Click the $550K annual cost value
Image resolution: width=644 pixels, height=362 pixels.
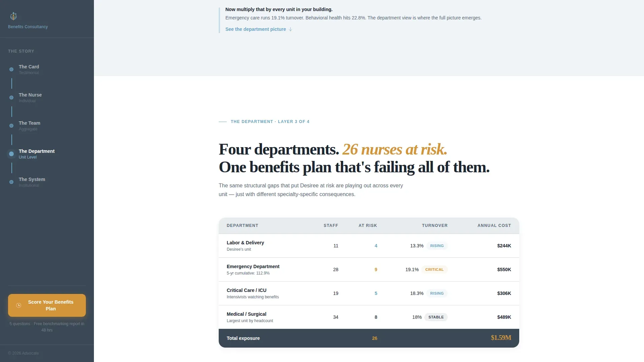click(x=504, y=269)
